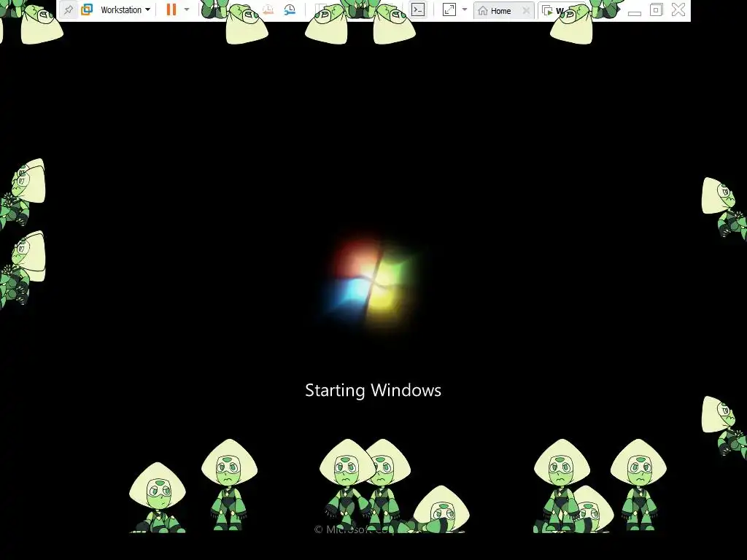Image resolution: width=747 pixels, height=560 pixels.
Task: Open the snapshot manager wrench-clock icon
Action: tap(290, 9)
